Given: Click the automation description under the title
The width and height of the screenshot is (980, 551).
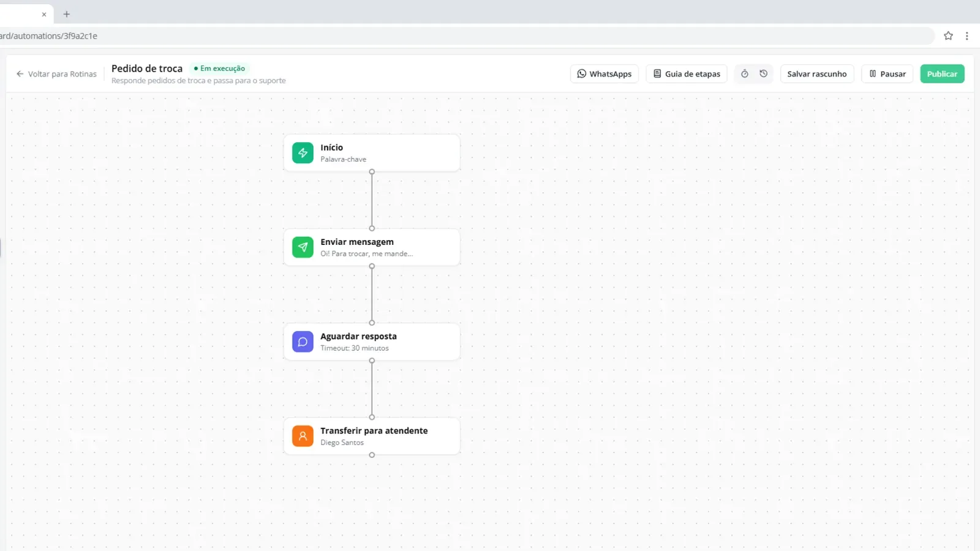Looking at the screenshot, I should pyautogui.click(x=198, y=81).
